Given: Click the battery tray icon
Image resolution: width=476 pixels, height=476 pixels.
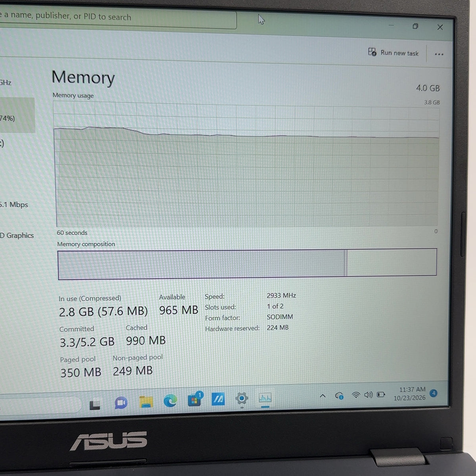Looking at the screenshot, I should [x=381, y=394].
